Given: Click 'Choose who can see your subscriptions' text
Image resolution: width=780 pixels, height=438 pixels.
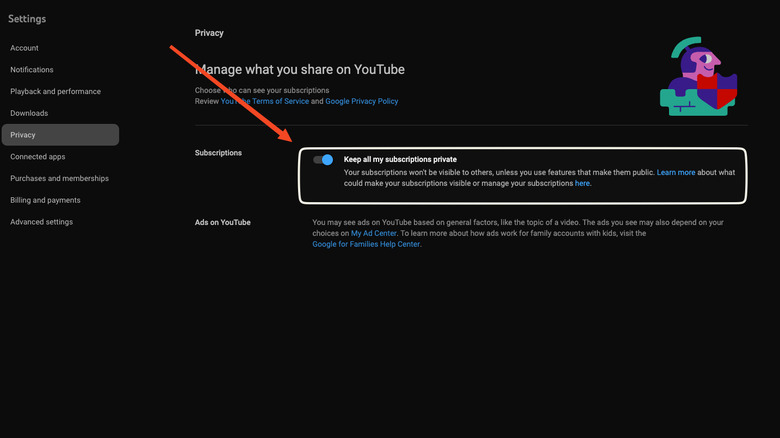Looking at the screenshot, I should click(x=262, y=90).
